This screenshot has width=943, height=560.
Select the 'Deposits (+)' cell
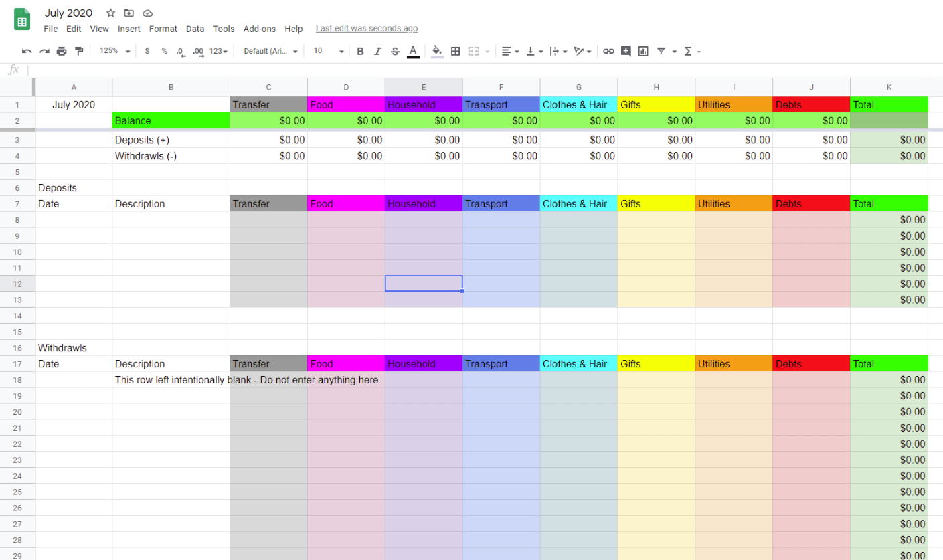[171, 140]
